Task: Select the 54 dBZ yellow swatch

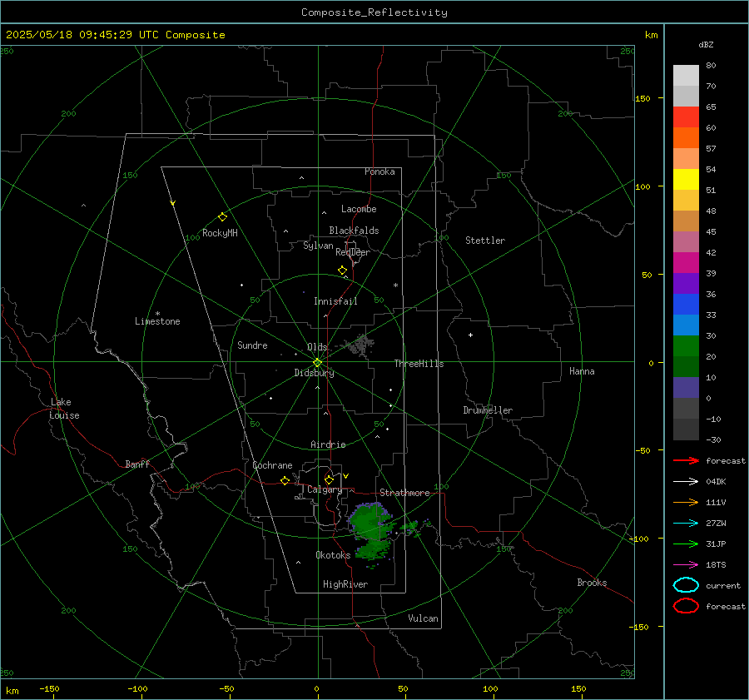Action: [x=686, y=179]
